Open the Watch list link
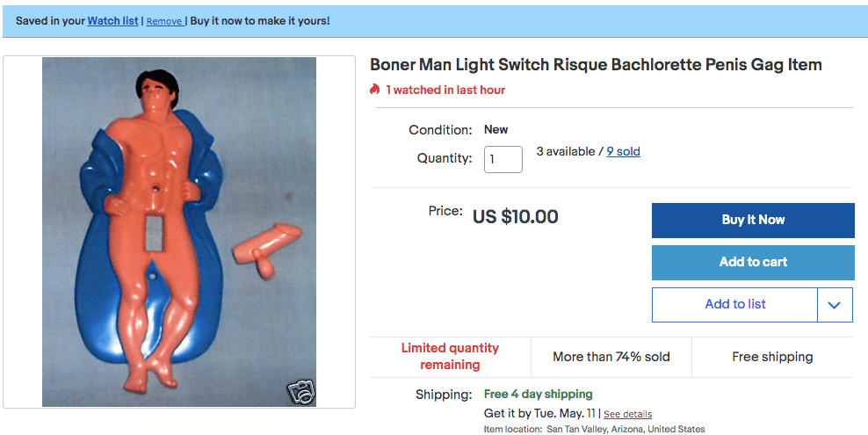Screen dimensions: 868x435 [112, 20]
